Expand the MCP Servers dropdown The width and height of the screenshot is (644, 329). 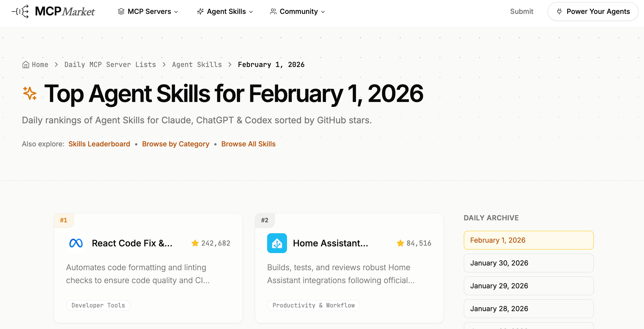[148, 11]
